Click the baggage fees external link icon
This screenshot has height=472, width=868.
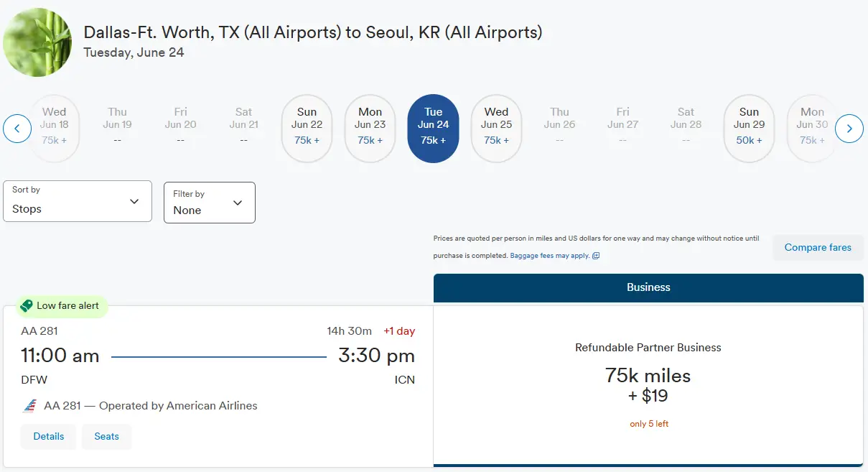coord(596,256)
